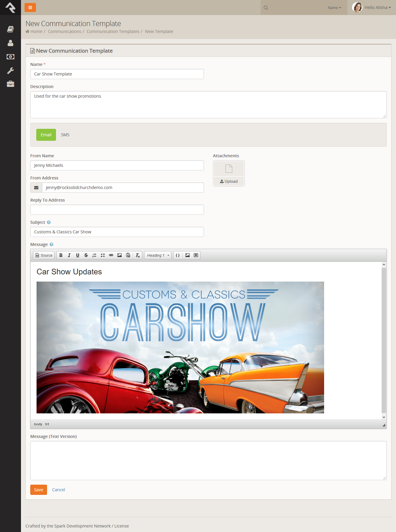Click the orange hamburger menu button

tap(30, 7)
